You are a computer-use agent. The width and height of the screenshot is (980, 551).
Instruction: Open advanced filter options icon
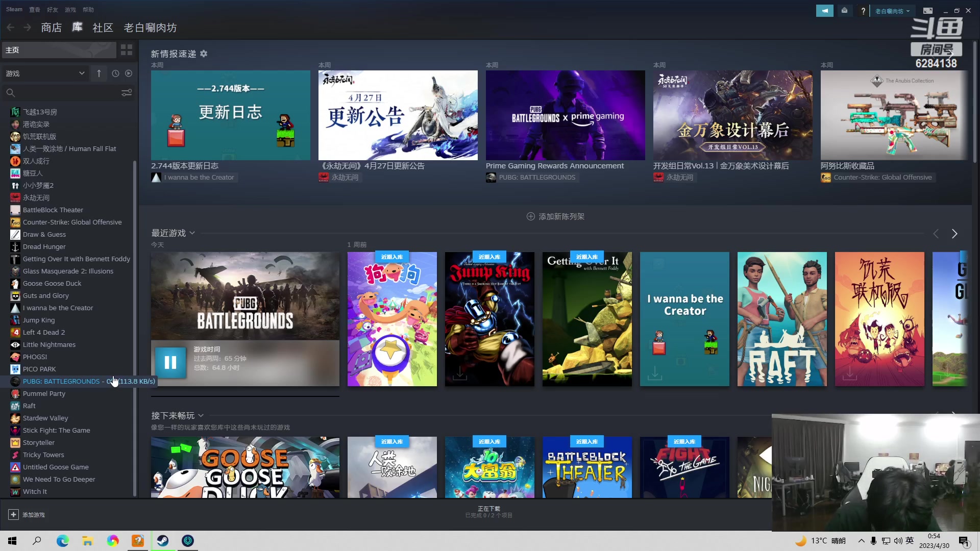127,93
